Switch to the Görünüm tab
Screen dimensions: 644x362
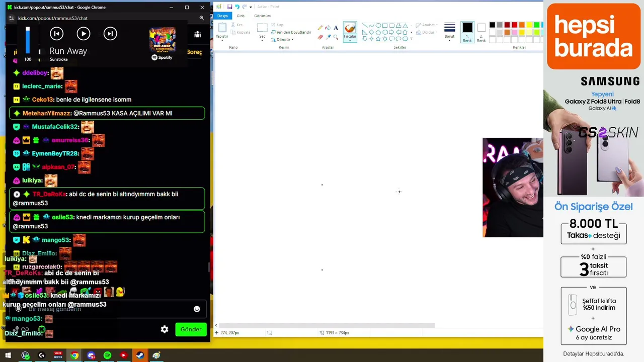[x=262, y=16]
